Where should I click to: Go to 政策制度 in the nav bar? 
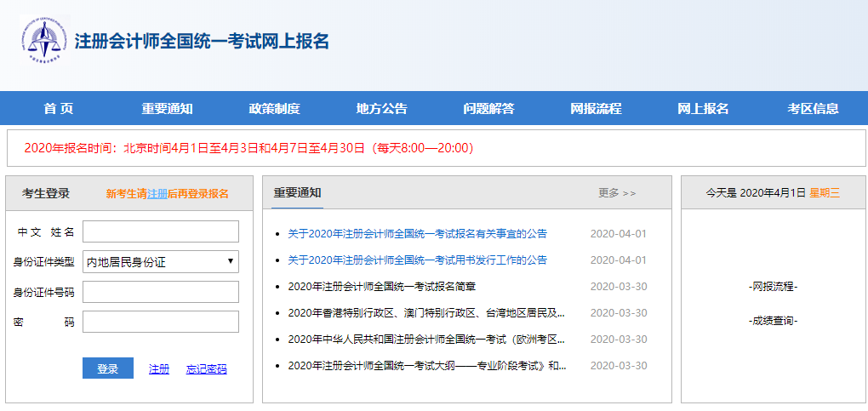pyautogui.click(x=274, y=108)
